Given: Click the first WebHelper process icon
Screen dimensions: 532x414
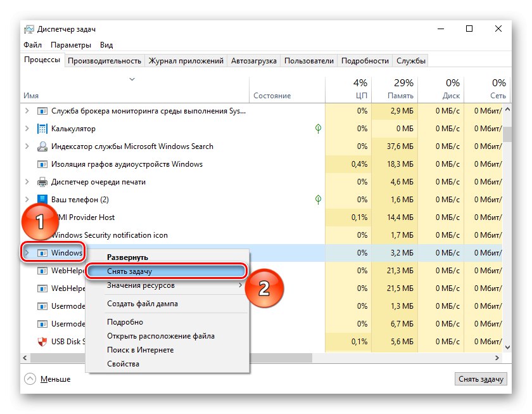Looking at the screenshot, I should pyautogui.click(x=42, y=271).
